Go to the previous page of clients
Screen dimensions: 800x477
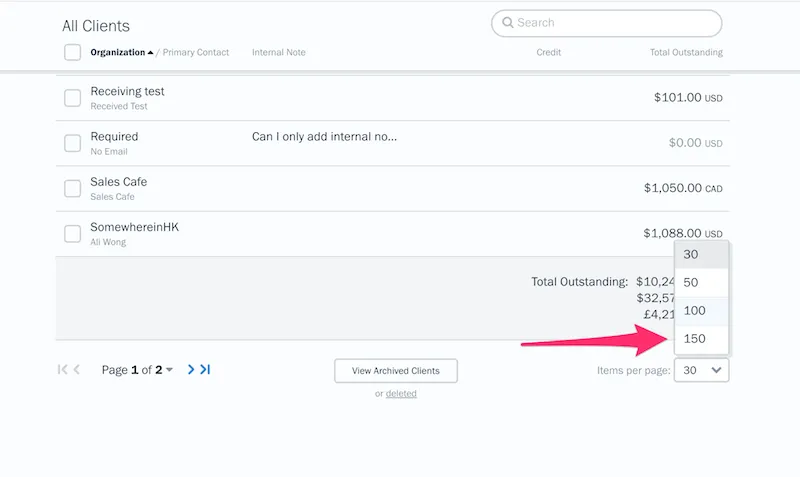77,370
